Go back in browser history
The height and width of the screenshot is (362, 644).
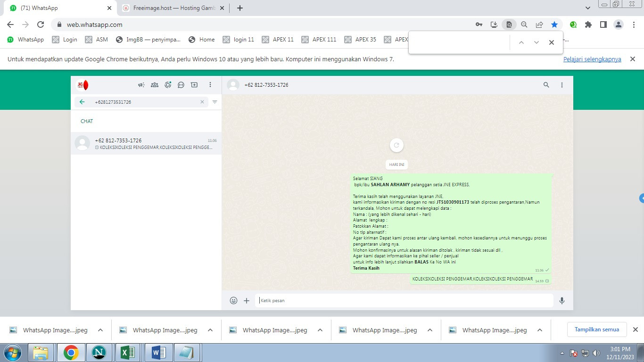pyautogui.click(x=10, y=25)
